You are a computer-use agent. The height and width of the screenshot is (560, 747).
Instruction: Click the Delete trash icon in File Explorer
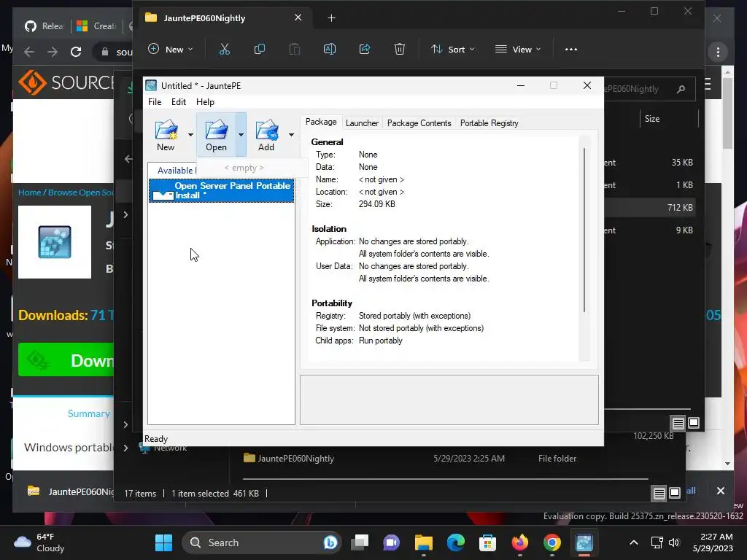click(400, 49)
